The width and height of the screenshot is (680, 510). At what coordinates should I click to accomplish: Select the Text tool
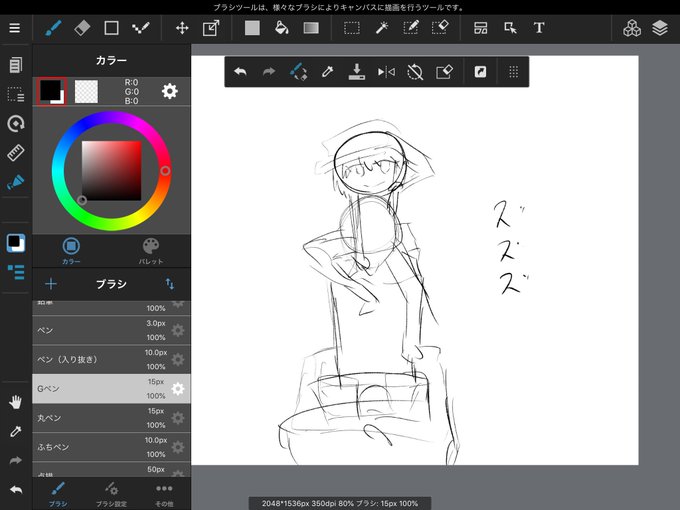[x=539, y=28]
